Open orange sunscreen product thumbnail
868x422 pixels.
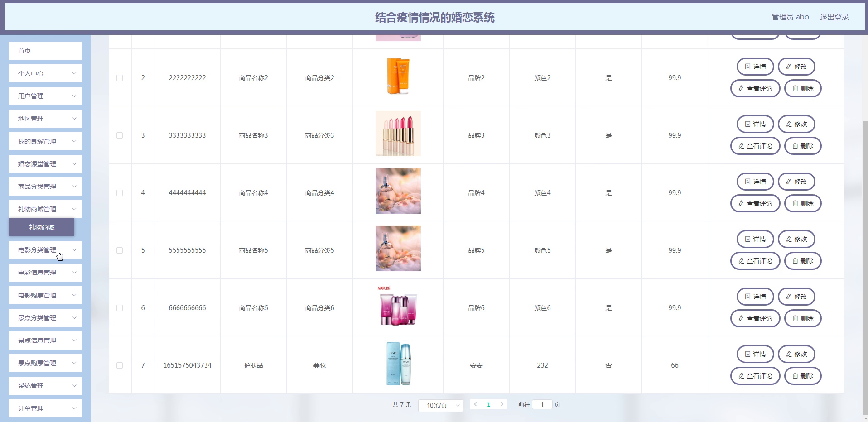click(398, 76)
